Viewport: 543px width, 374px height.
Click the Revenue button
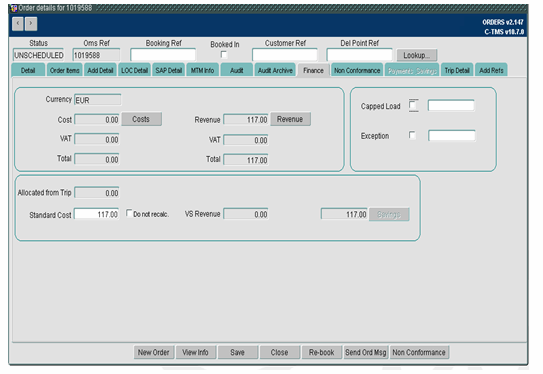pyautogui.click(x=290, y=119)
